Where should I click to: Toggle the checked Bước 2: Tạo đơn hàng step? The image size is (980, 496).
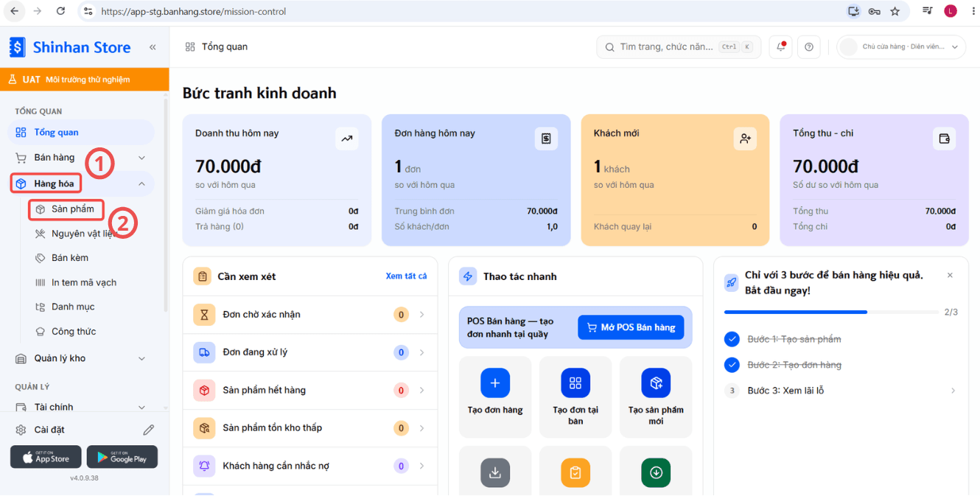(x=732, y=365)
